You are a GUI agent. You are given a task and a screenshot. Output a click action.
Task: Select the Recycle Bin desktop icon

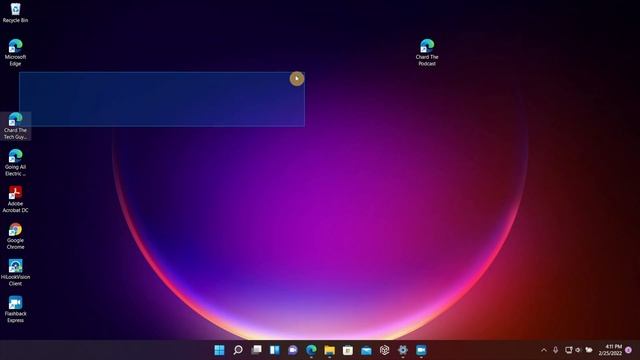(15, 12)
